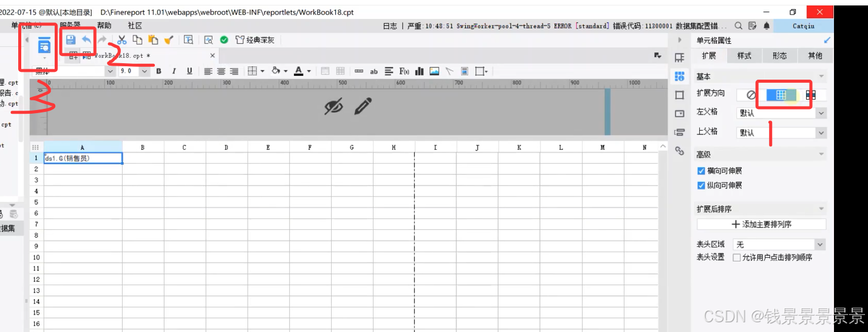This screenshot has height=332, width=868.
Task: Insert plain text with the ab icon
Action: [374, 71]
